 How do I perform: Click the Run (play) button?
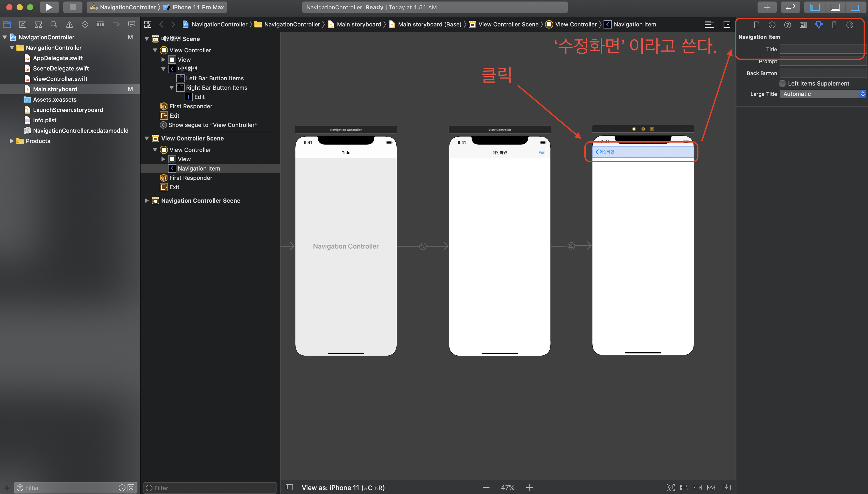coord(49,7)
